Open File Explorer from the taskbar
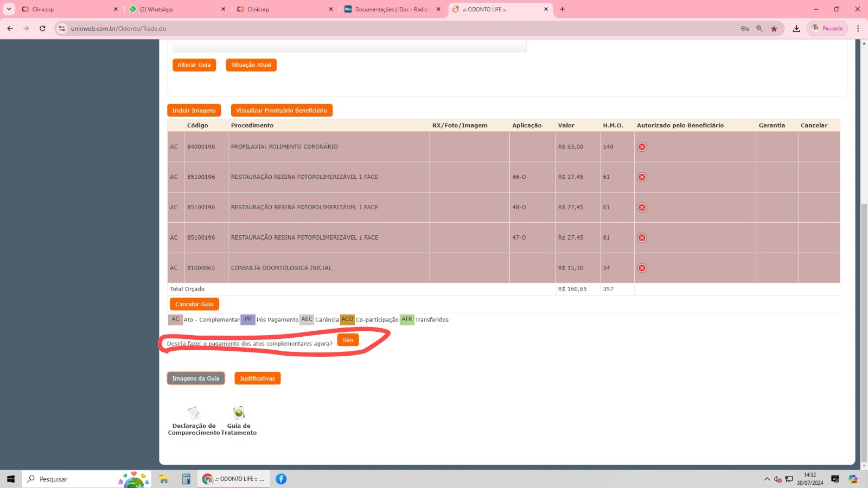 164,479
